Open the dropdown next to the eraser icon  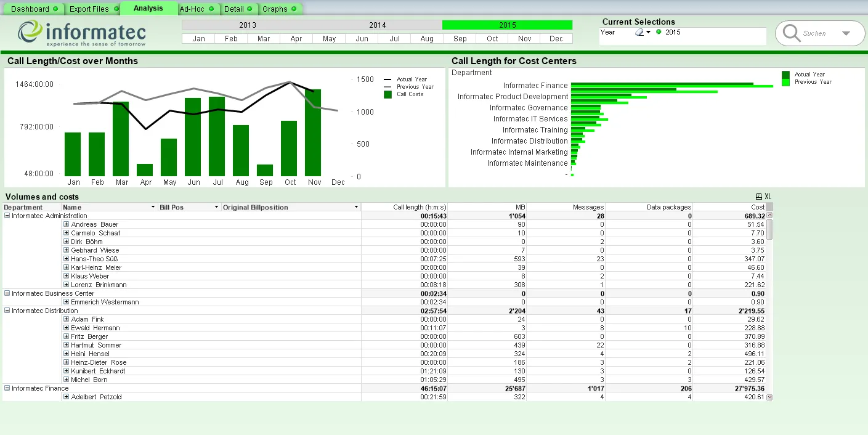coord(649,33)
